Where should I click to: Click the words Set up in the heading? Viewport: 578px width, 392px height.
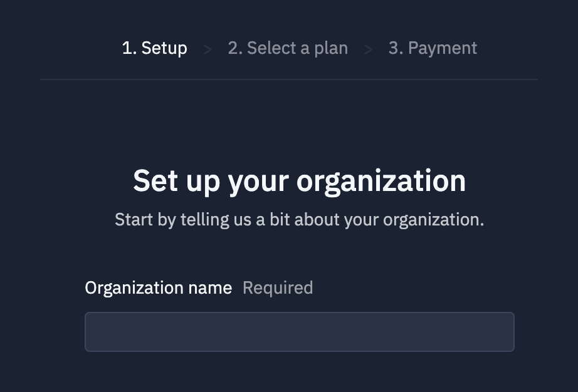[176, 181]
